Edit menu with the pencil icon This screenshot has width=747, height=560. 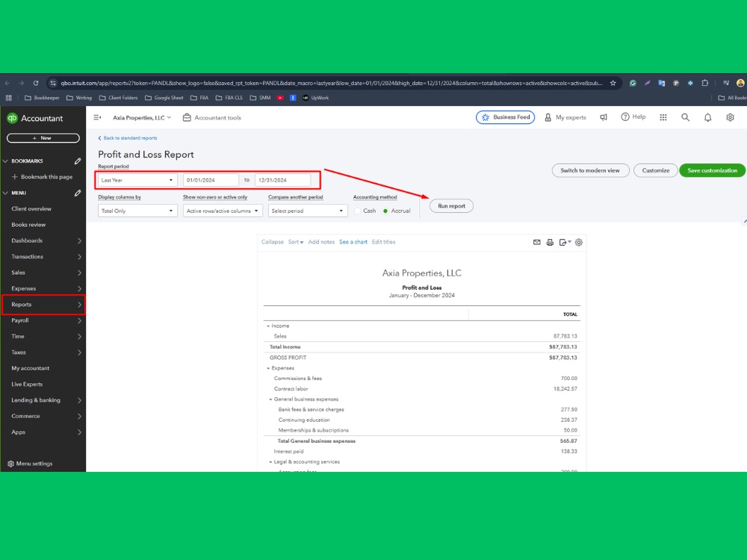[78, 193]
